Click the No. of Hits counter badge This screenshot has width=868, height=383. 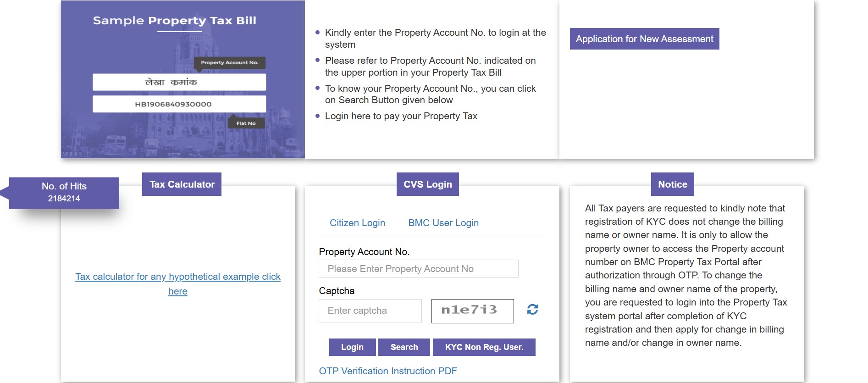tap(64, 193)
